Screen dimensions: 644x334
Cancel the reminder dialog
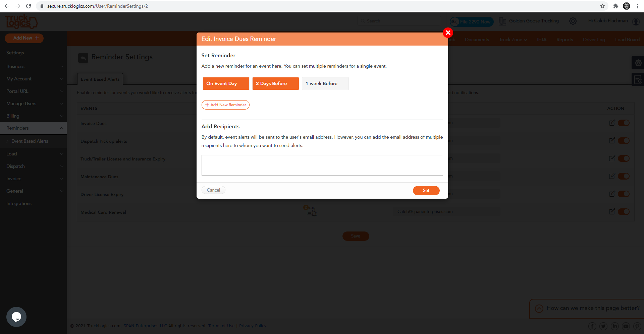click(213, 190)
